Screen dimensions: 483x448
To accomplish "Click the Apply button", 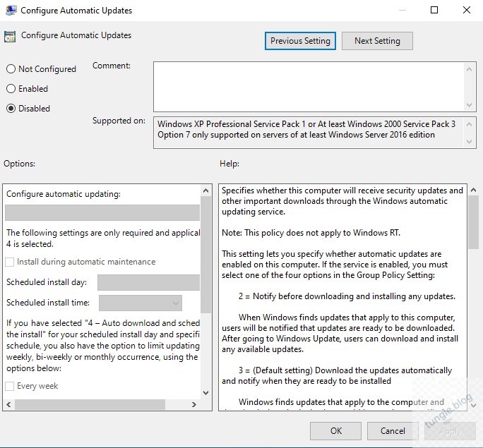I will click(x=450, y=431).
